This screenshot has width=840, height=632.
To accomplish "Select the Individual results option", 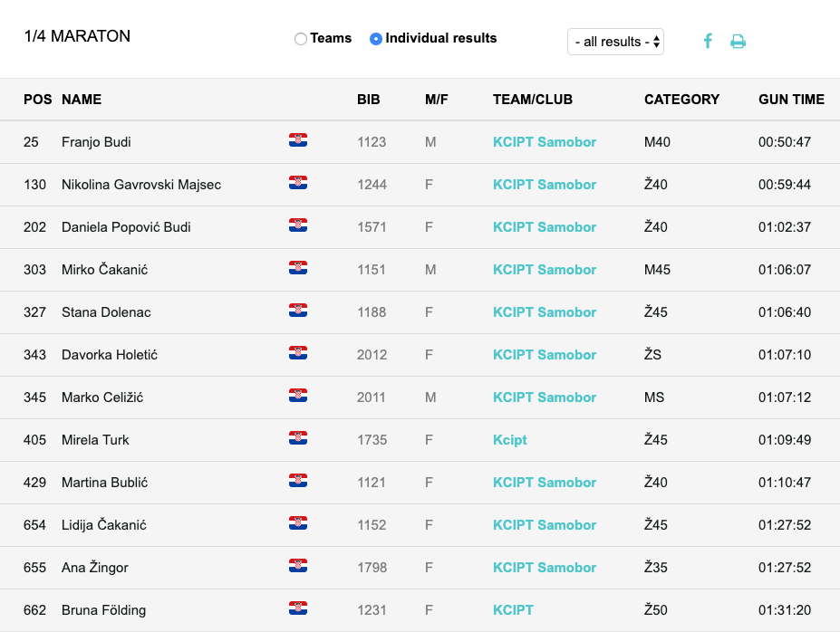I will pos(376,39).
